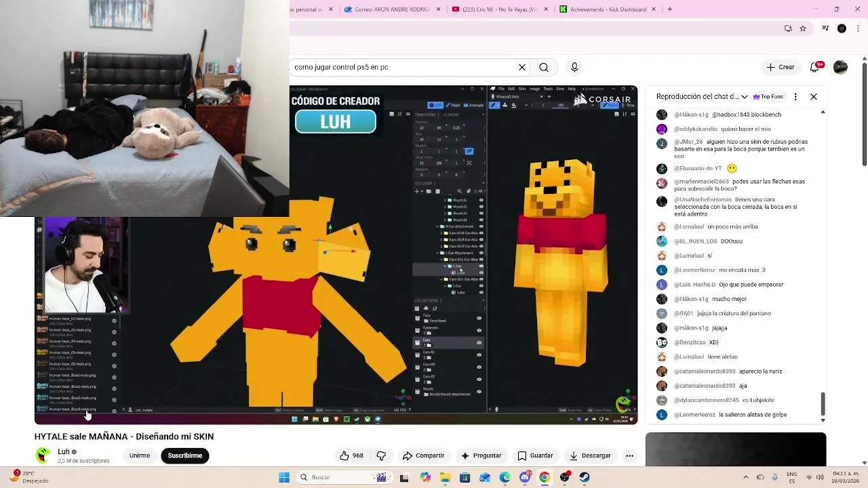This screenshot has height=488, width=868.
Task: Open the Chrome three-dot menu
Action: pos(858,28)
